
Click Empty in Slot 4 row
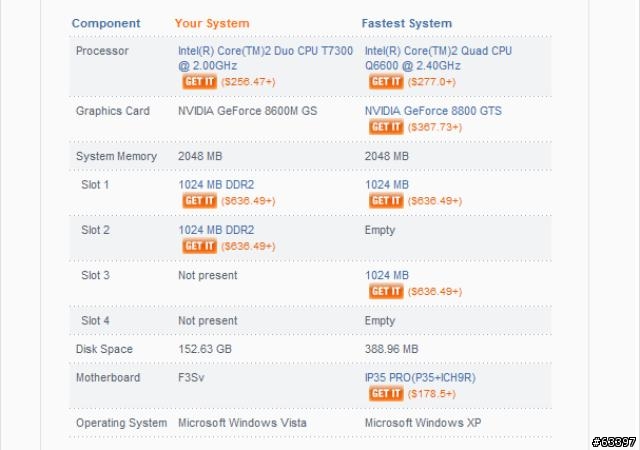coord(380,321)
